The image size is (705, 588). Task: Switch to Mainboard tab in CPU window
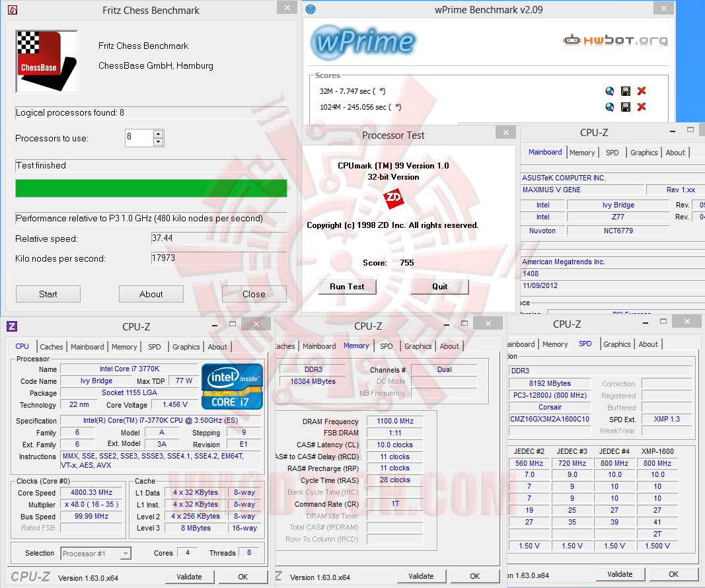pyautogui.click(x=87, y=347)
